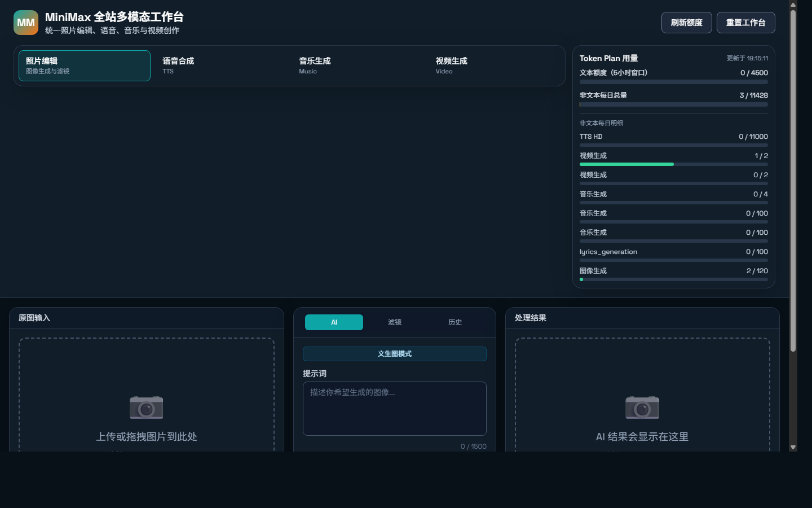This screenshot has height=508, width=812.
Task: Click the 文生图模式 button
Action: [395, 354]
